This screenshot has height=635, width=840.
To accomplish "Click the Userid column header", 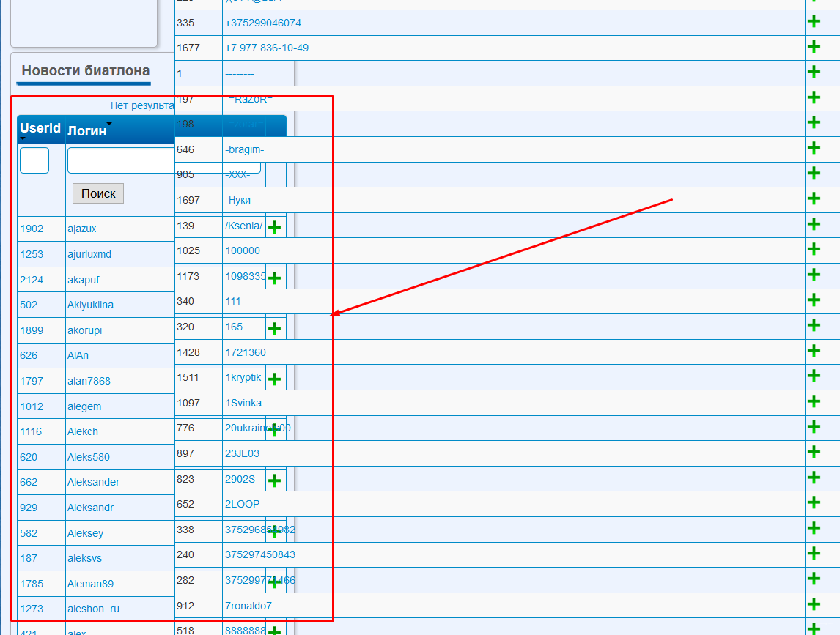I will (40, 128).
